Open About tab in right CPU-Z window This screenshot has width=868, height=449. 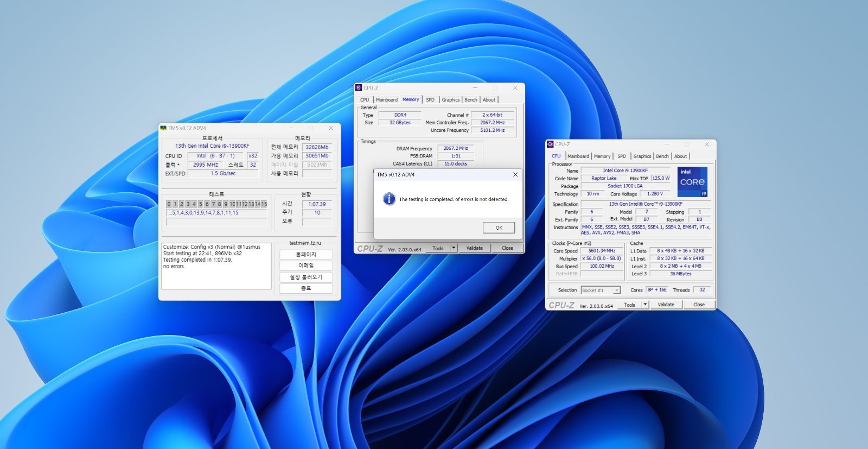680,156
